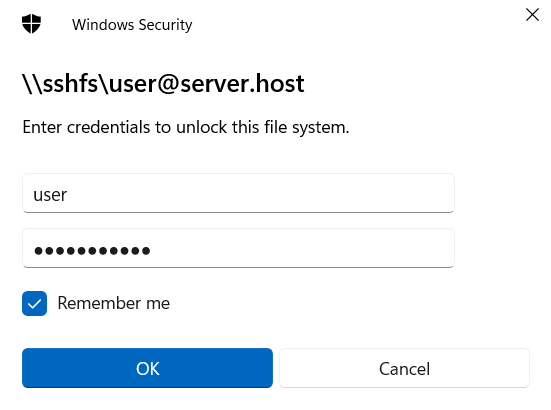This screenshot has height=410, width=551.
Task: Click the \\sshfs\user@server.host heading
Action: click(163, 84)
